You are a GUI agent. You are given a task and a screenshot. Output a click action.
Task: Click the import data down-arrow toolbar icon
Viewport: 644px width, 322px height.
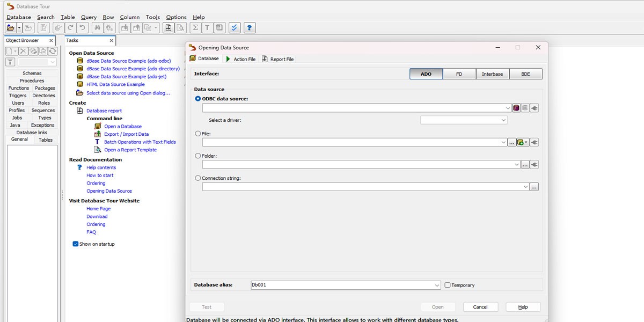124,27
